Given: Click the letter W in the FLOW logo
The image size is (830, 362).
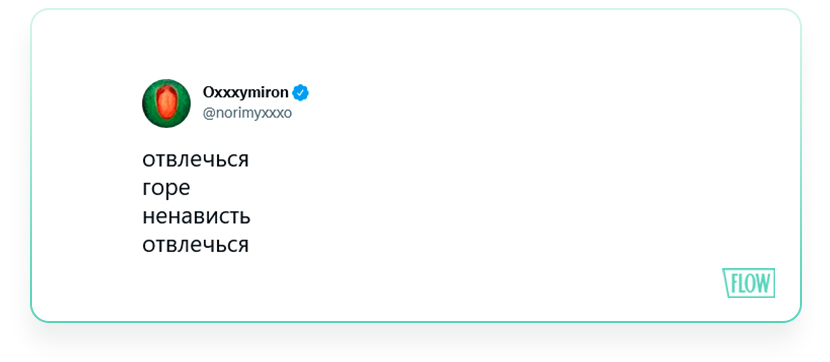Looking at the screenshot, I should (x=763, y=283).
